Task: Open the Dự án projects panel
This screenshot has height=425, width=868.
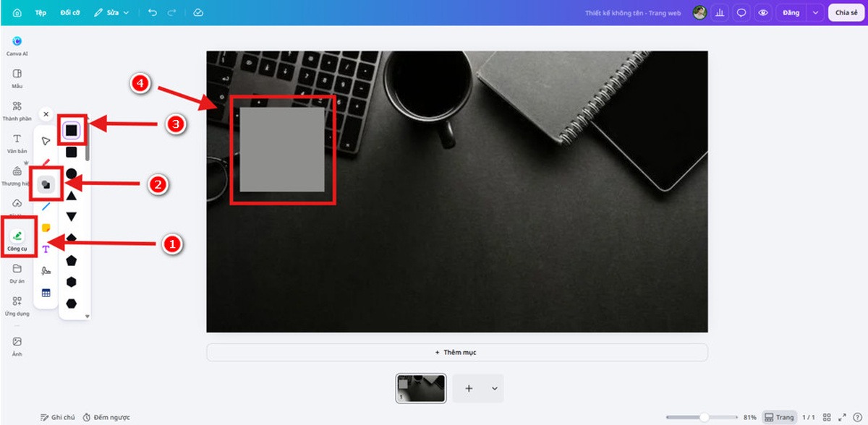Action: 17,273
